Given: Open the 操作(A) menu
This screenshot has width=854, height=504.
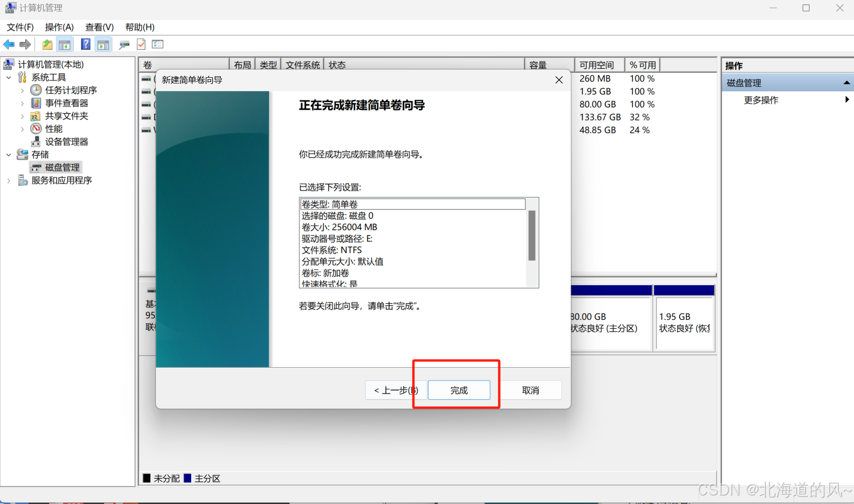Looking at the screenshot, I should tap(59, 27).
